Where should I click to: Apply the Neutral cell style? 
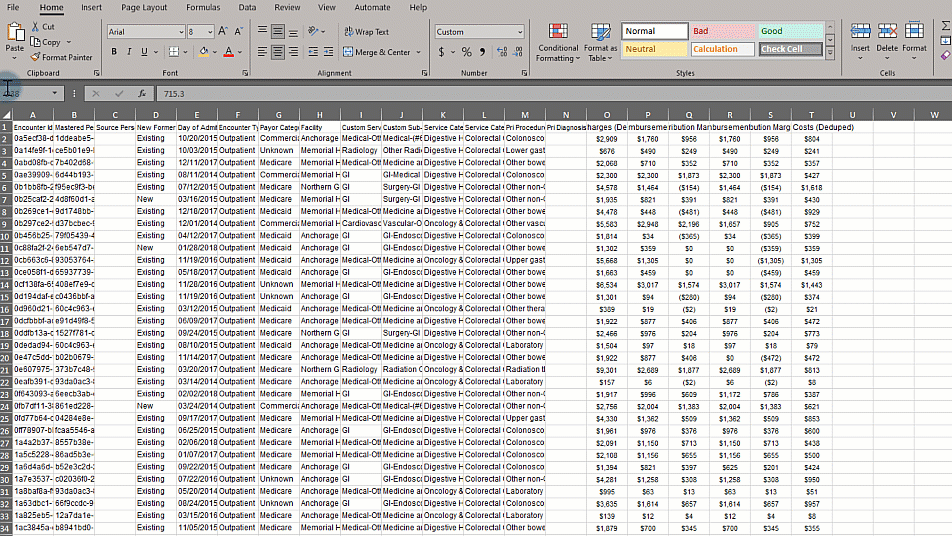coord(654,49)
